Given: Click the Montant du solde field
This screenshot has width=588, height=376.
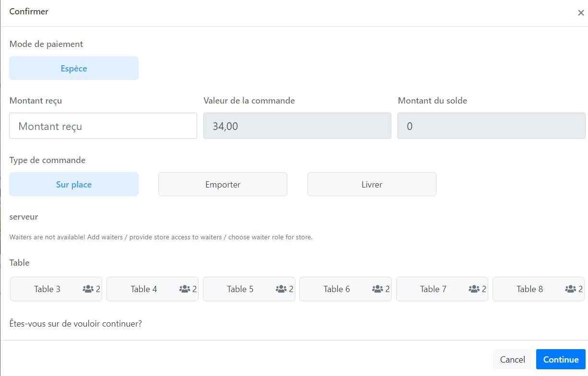Looking at the screenshot, I should click(491, 125).
